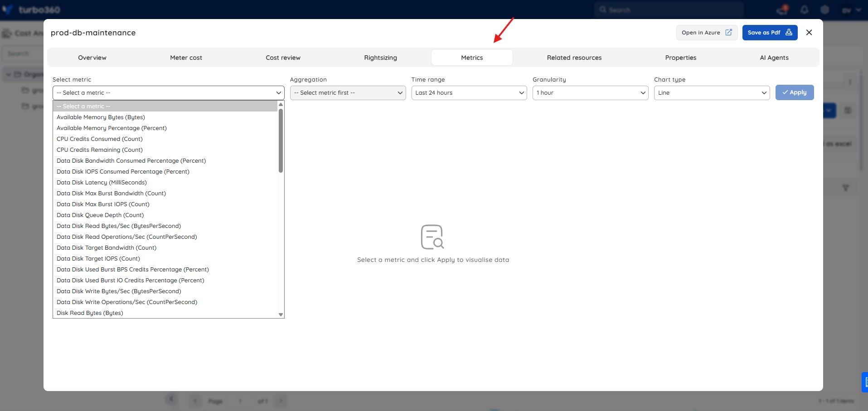Collapse the Select metric dropdown
The image size is (868, 411).
pos(169,93)
